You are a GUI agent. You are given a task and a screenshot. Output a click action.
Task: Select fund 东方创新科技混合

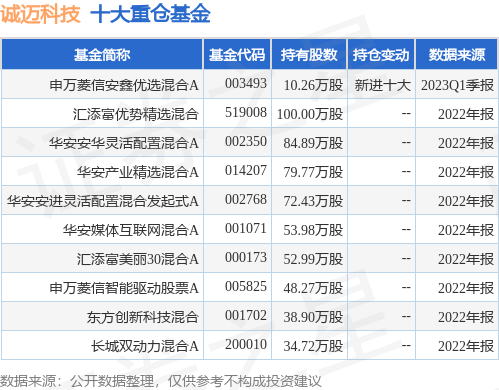(143, 317)
